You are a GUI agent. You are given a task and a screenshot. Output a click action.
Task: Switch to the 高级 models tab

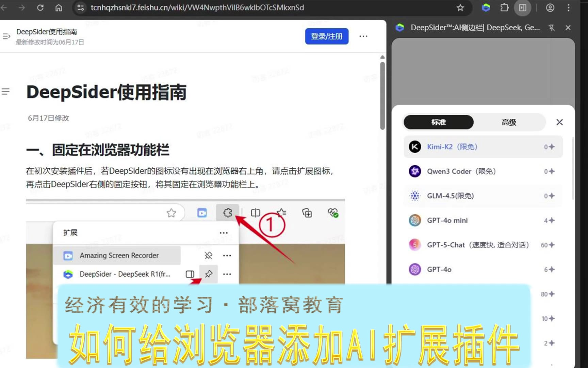[x=509, y=122]
